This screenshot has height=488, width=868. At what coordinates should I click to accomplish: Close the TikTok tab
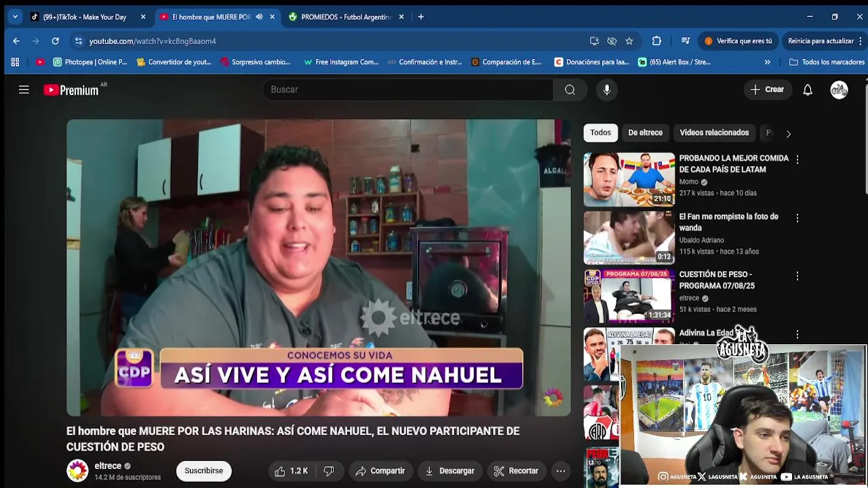(x=143, y=17)
